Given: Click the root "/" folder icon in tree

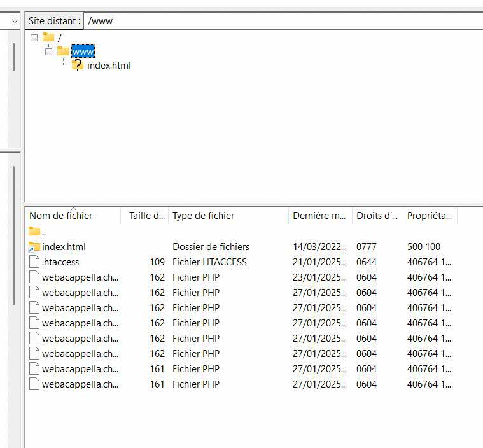Looking at the screenshot, I should tap(48, 37).
